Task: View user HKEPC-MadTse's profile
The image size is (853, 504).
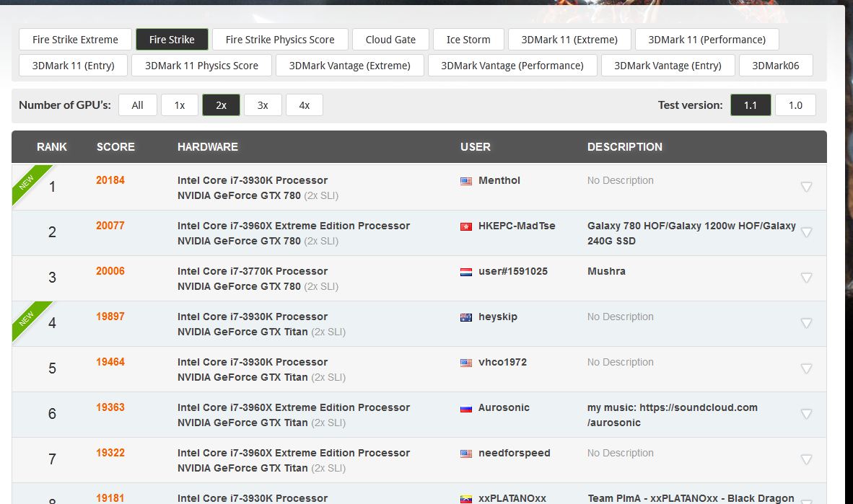Action: point(517,226)
